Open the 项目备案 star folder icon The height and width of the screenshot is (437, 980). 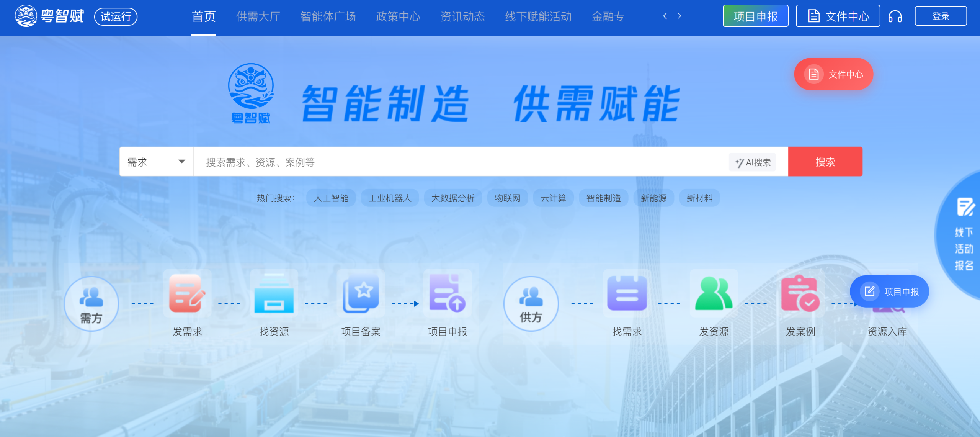pyautogui.click(x=361, y=294)
